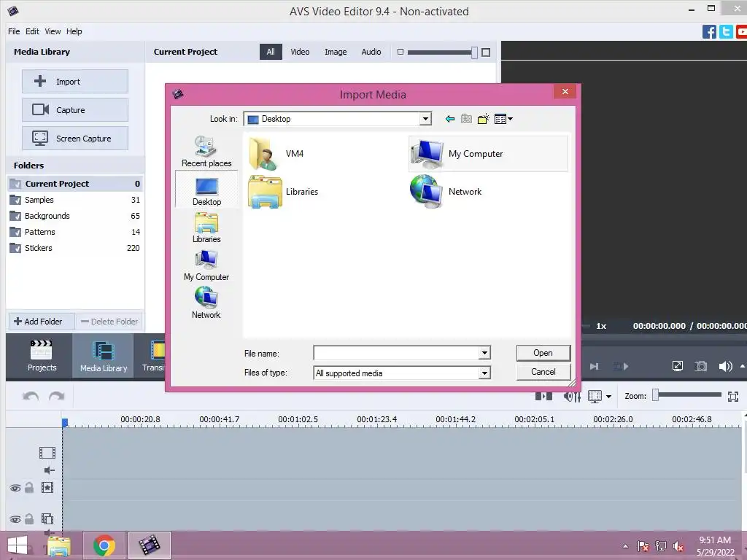Show All media filter tab
Screen dimensions: 747x560
point(271,52)
